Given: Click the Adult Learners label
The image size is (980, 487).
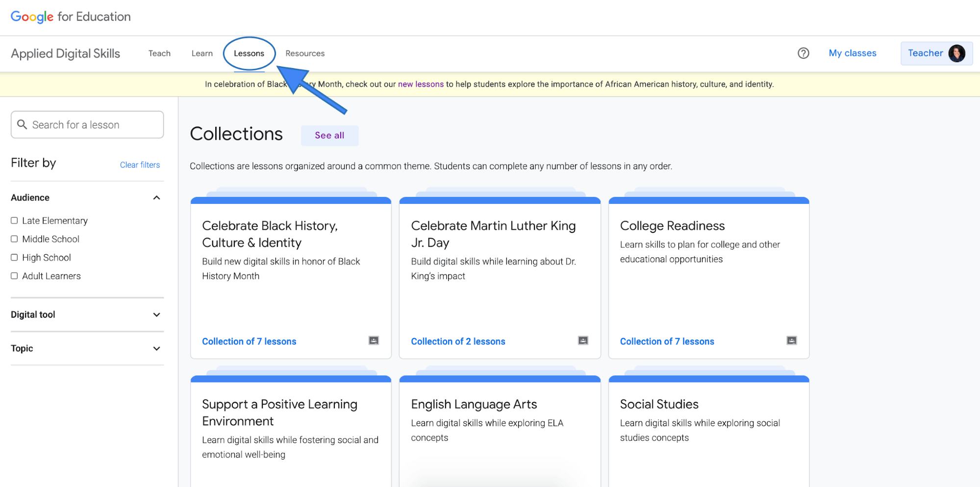Looking at the screenshot, I should coord(51,276).
